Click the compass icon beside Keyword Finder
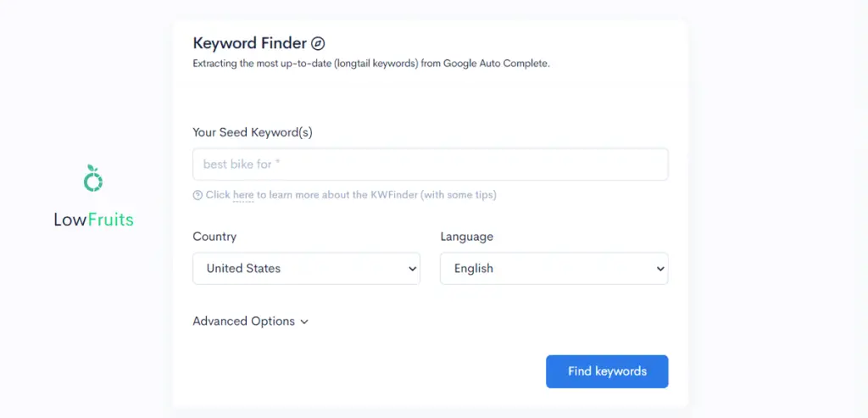This screenshot has width=868, height=418. (318, 43)
